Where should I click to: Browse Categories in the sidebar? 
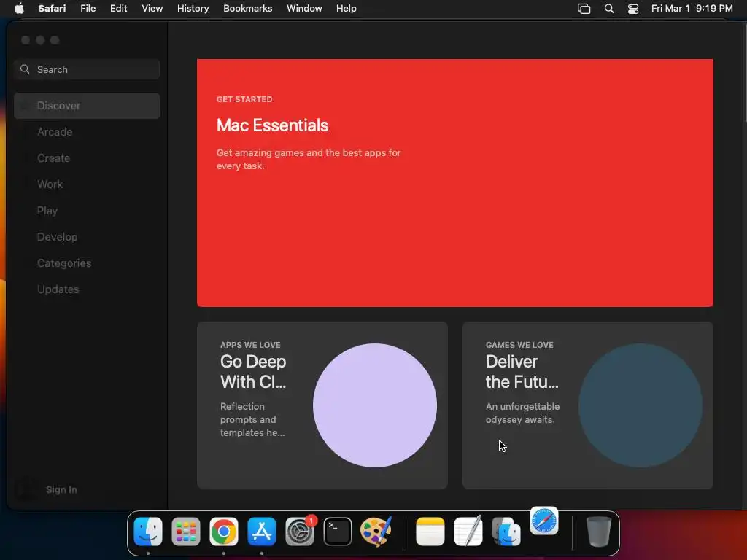click(x=87, y=262)
